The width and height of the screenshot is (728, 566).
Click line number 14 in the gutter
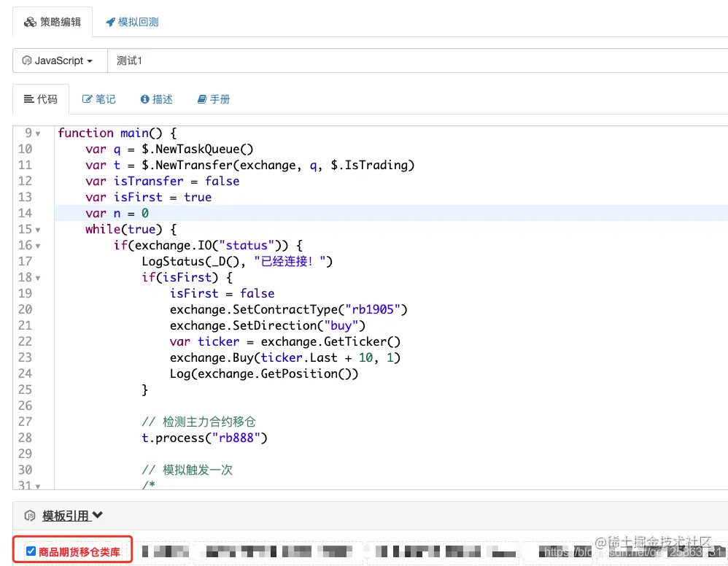pos(25,213)
